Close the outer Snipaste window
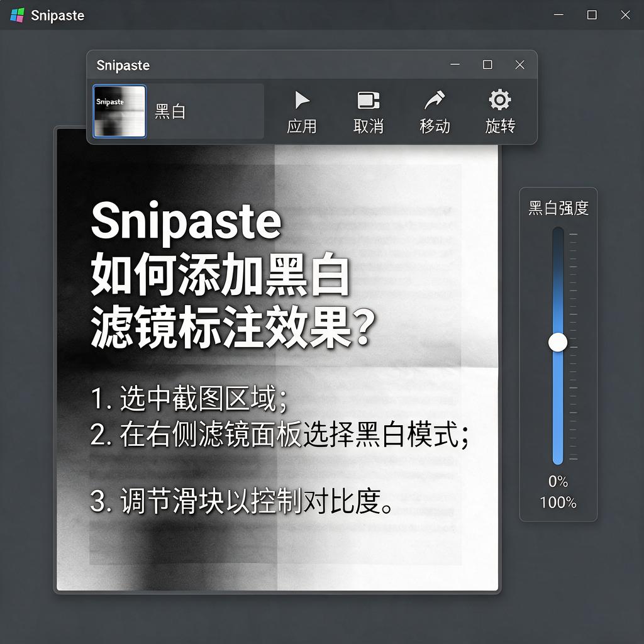 625,15
